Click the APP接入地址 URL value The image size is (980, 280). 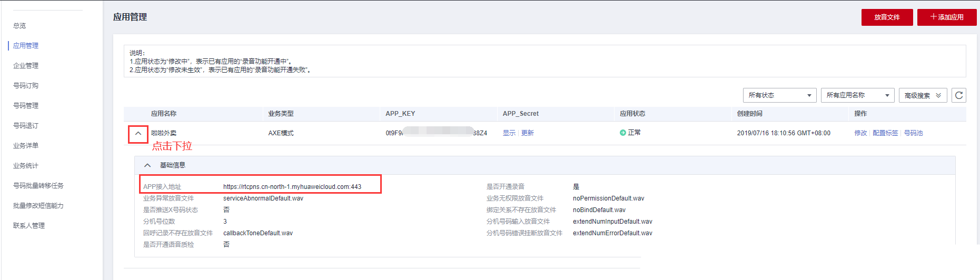coord(292,187)
